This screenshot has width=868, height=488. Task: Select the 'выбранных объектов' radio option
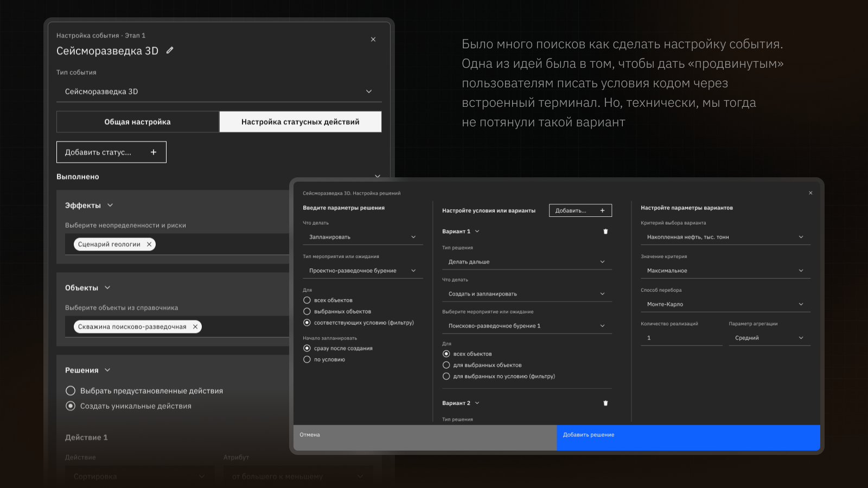[307, 312]
